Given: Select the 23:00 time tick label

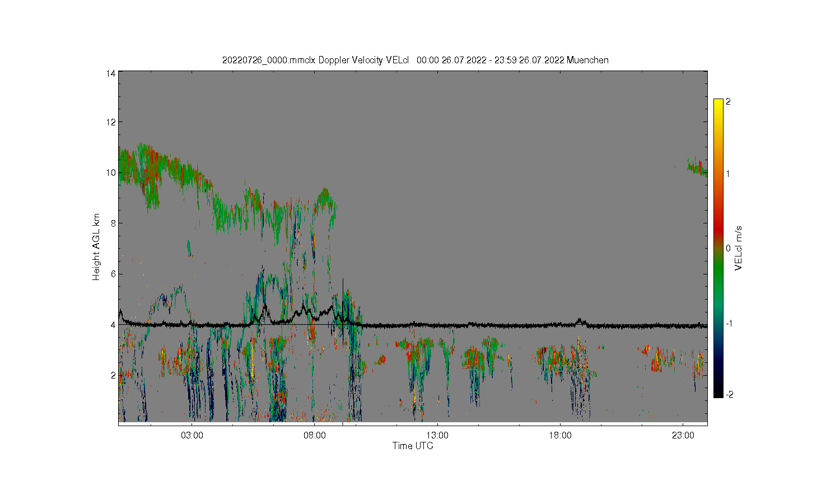Looking at the screenshot, I should (683, 435).
